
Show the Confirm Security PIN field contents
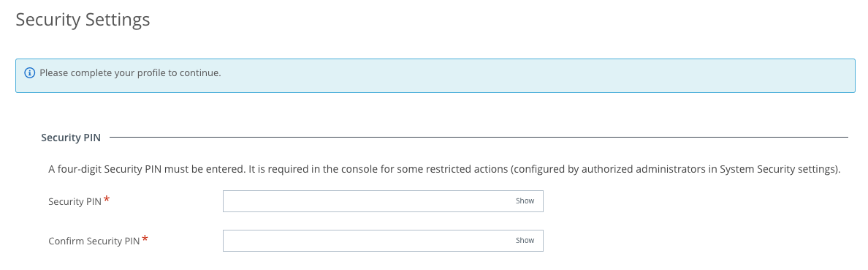tap(525, 241)
